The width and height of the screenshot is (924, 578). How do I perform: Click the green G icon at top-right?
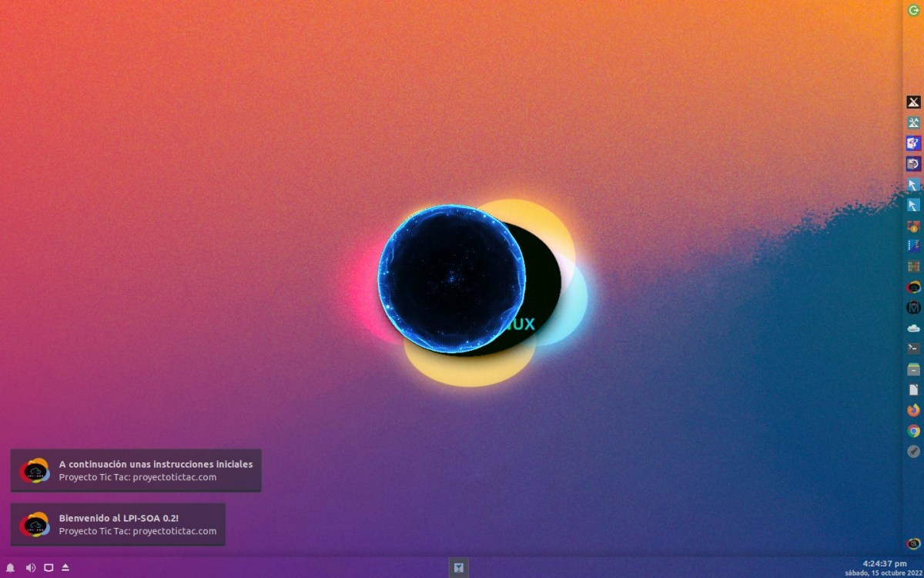tap(914, 10)
